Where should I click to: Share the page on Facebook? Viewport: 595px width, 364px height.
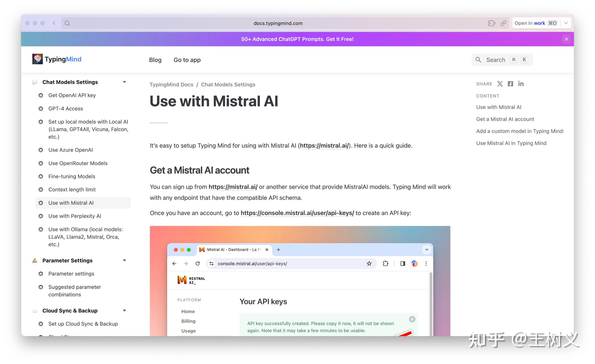coord(510,84)
